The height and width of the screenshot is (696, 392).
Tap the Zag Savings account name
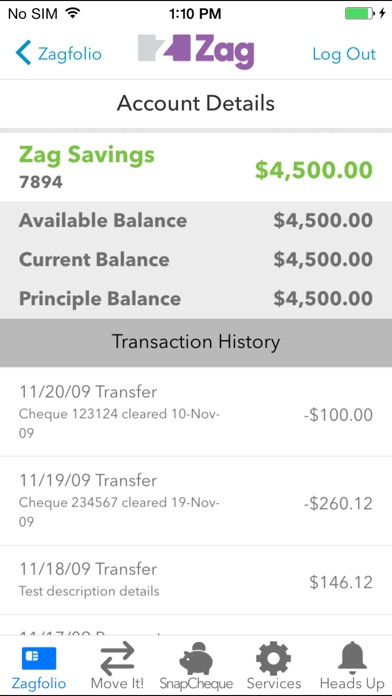[87, 155]
